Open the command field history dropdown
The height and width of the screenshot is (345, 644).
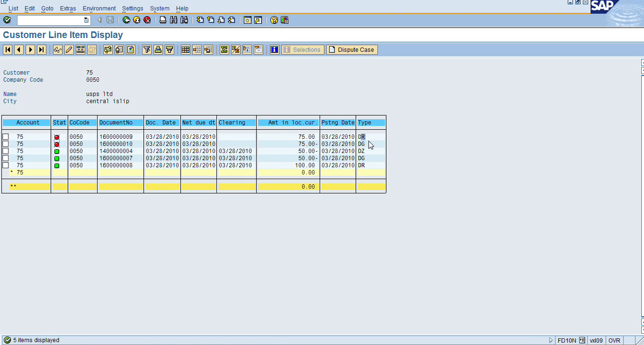[x=86, y=20]
